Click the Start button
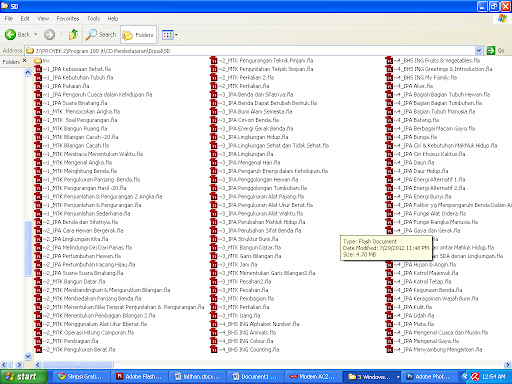Viewport: 512px width, 384px height. (23, 377)
